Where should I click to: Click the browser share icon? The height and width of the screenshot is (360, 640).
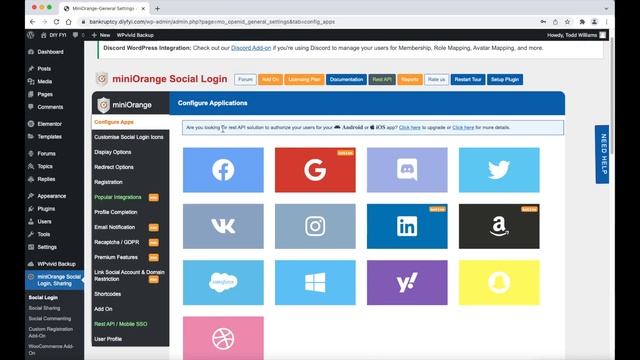pos(555,22)
